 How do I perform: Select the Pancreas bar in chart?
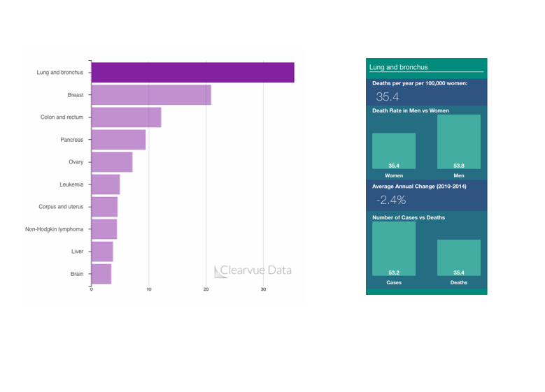coord(118,140)
